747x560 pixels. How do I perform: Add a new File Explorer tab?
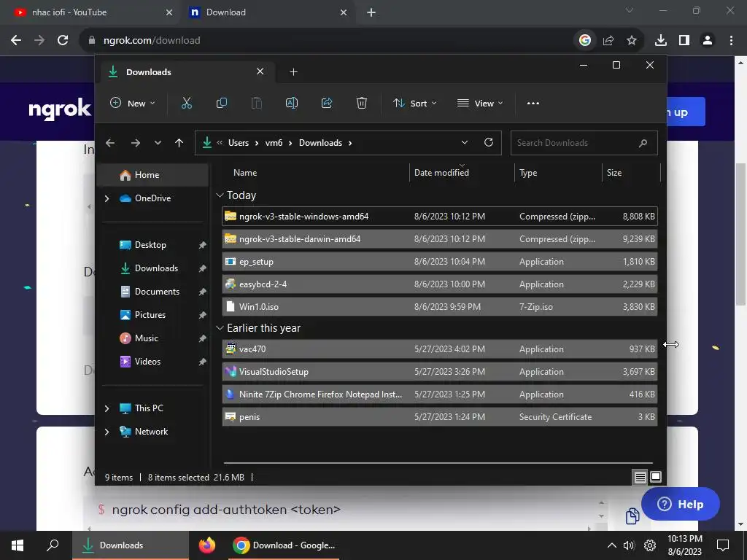[x=293, y=72]
